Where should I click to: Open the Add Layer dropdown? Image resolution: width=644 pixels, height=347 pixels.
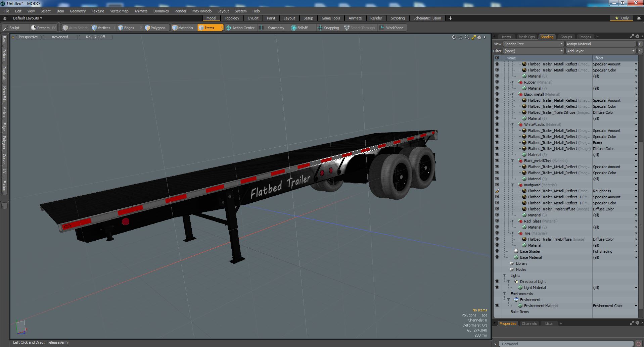click(601, 51)
